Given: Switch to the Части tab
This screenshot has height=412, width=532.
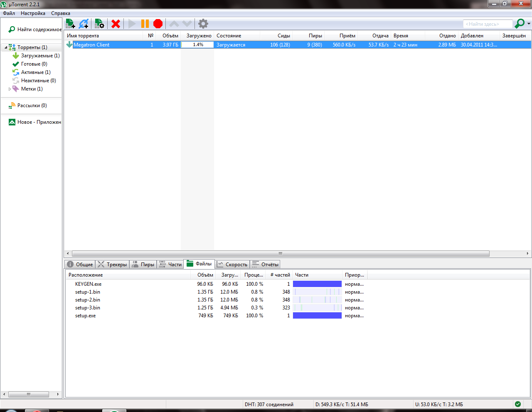Looking at the screenshot, I should 170,264.
